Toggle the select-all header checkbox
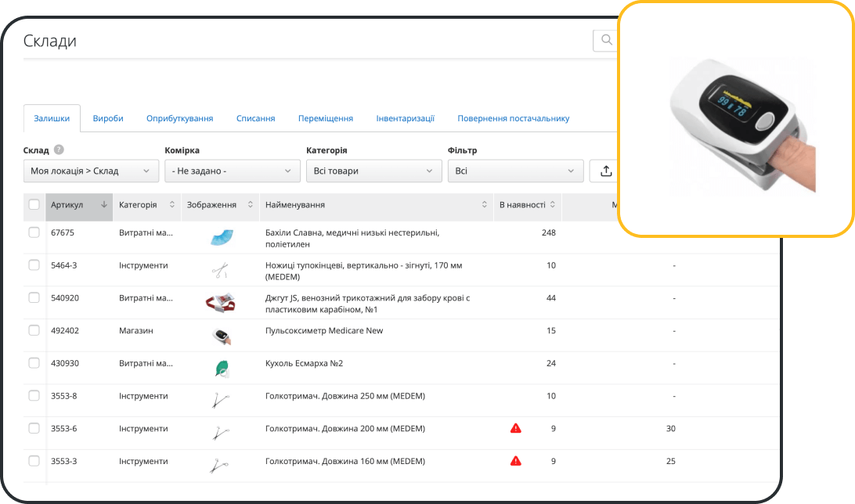 [34, 205]
